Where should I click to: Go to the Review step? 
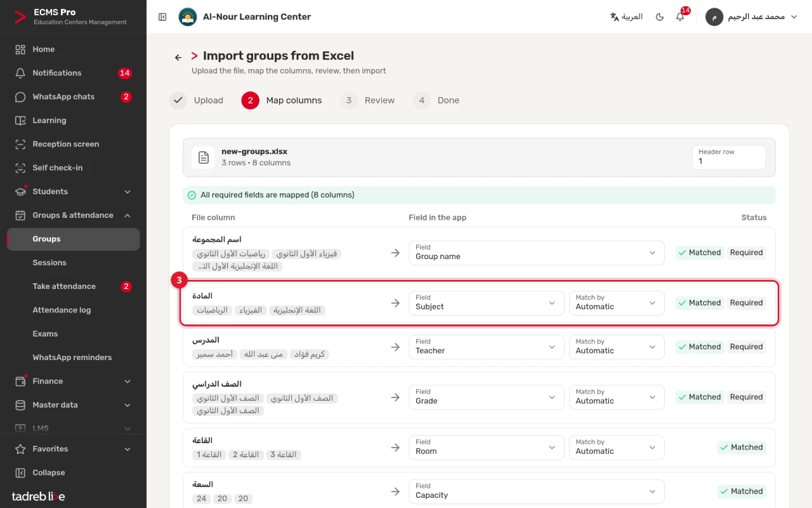(367, 100)
